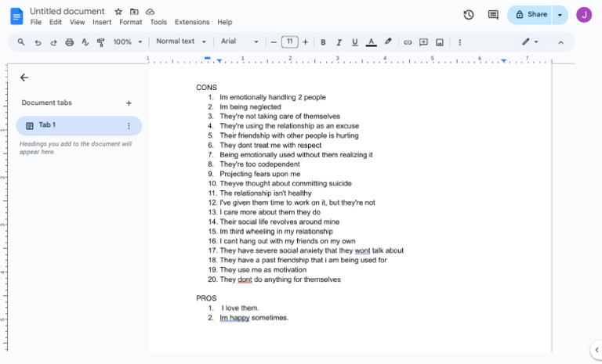
Task: Insert a link using the toolbar
Action: pos(408,42)
